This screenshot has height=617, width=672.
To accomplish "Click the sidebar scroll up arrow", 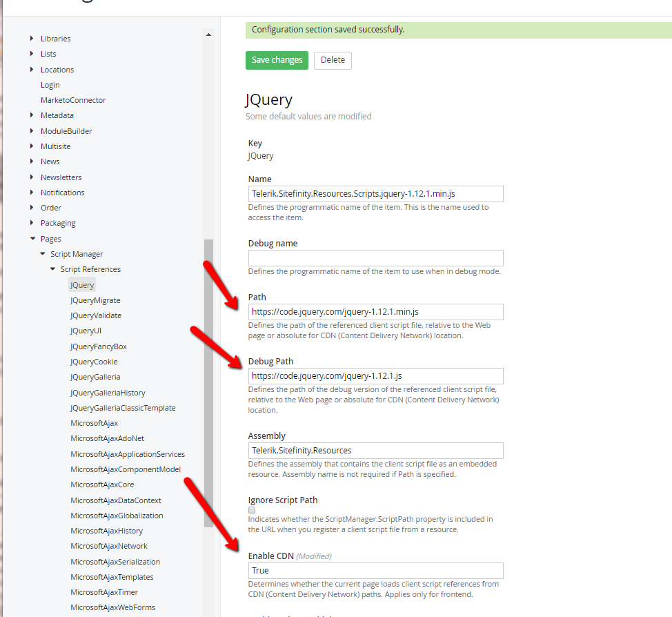I will (x=208, y=34).
